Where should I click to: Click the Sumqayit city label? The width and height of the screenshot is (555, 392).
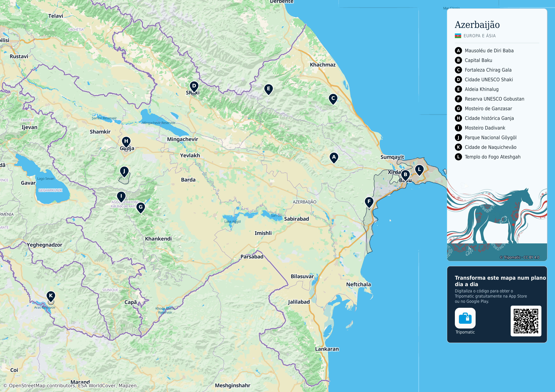[x=392, y=157]
